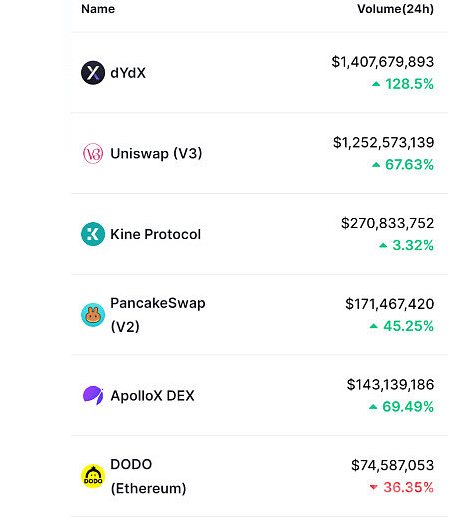Click the Uniswap 67.63% change value
449x517 pixels.
click(x=409, y=165)
